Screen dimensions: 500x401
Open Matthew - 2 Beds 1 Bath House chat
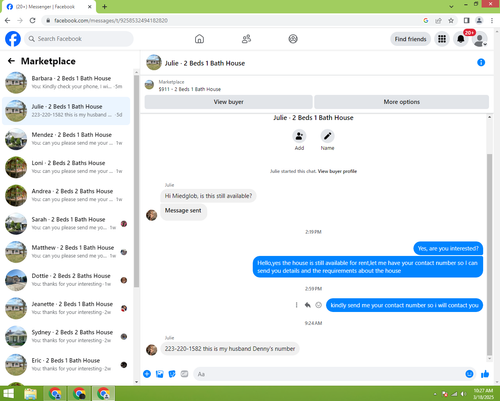tap(66, 252)
